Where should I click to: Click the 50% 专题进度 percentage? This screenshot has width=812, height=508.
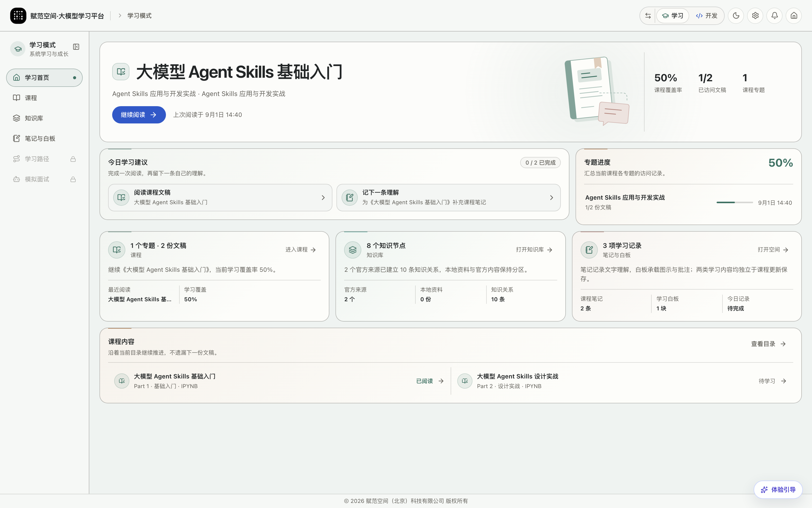pyautogui.click(x=781, y=163)
